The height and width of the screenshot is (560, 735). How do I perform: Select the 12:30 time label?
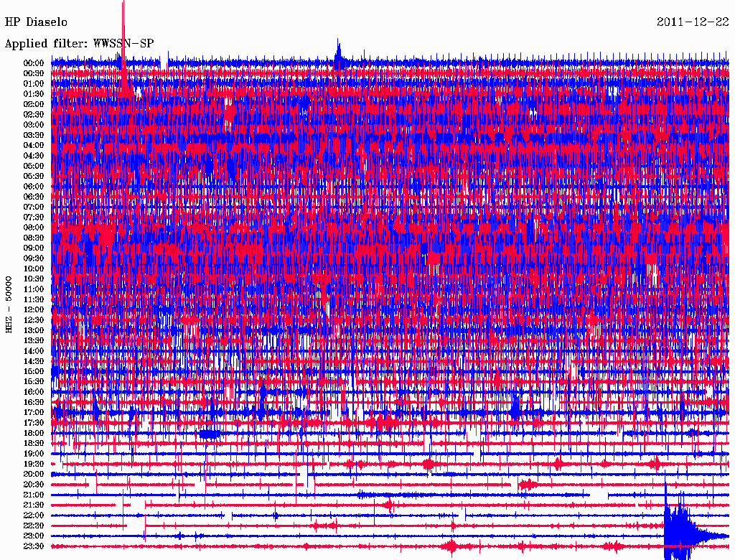pyautogui.click(x=34, y=320)
